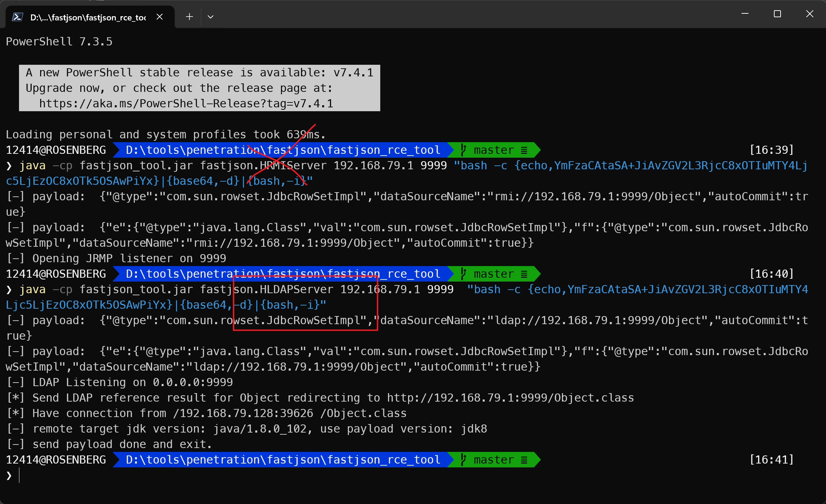Click the HRMIServer java command line

[x=407, y=173]
